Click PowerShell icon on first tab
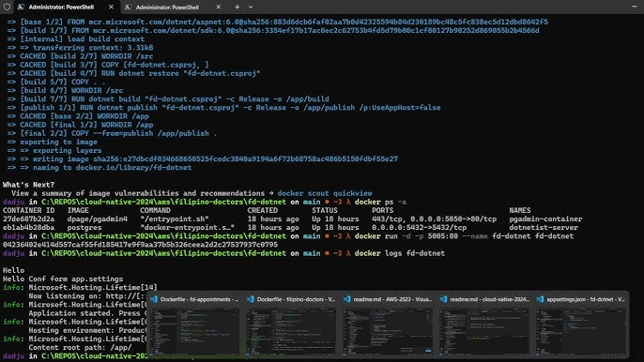Viewport: 644px width, 362px height. (x=21, y=7)
